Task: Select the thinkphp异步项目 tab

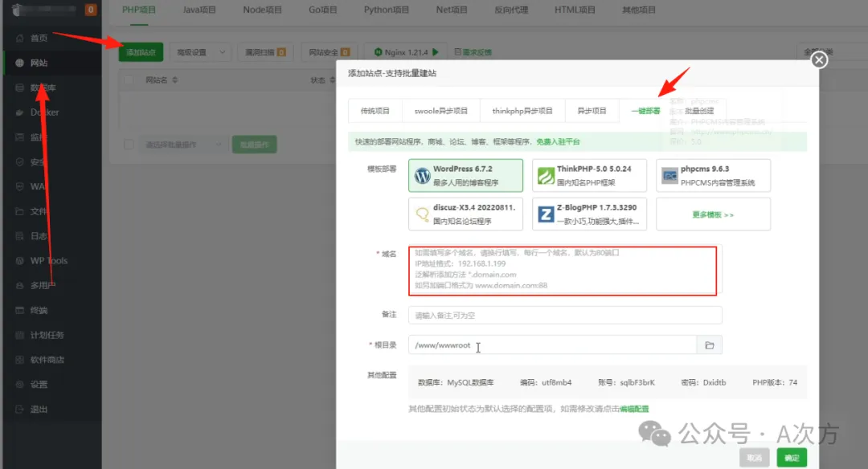Action: [x=522, y=111]
